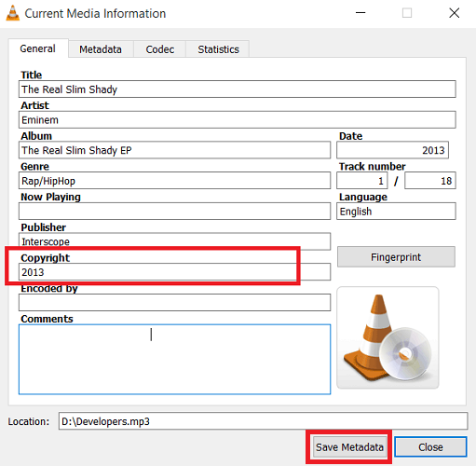Screen dimensions: 476x466
Task: Click the Album field with The Real Slim Shady EP
Action: [x=174, y=150]
